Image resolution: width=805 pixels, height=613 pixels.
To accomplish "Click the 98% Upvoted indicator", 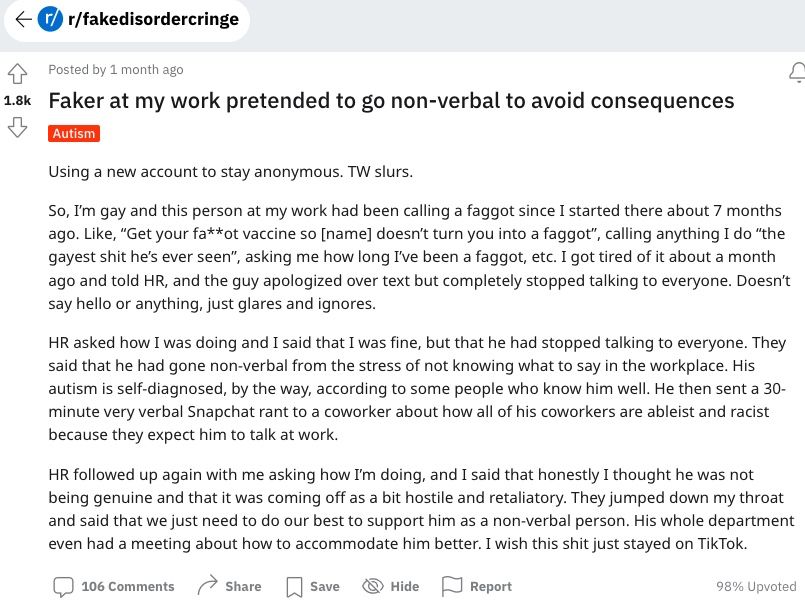I will tap(756, 587).
